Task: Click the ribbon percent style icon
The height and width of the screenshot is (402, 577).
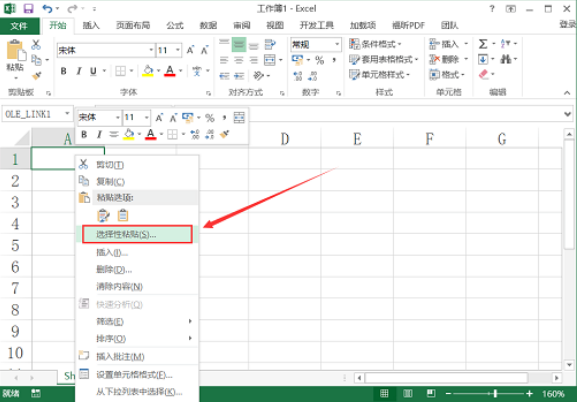Action: coord(319,60)
